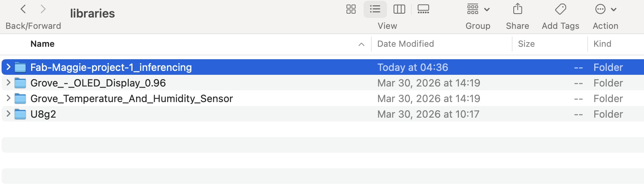Click the Share icon

coord(518,9)
